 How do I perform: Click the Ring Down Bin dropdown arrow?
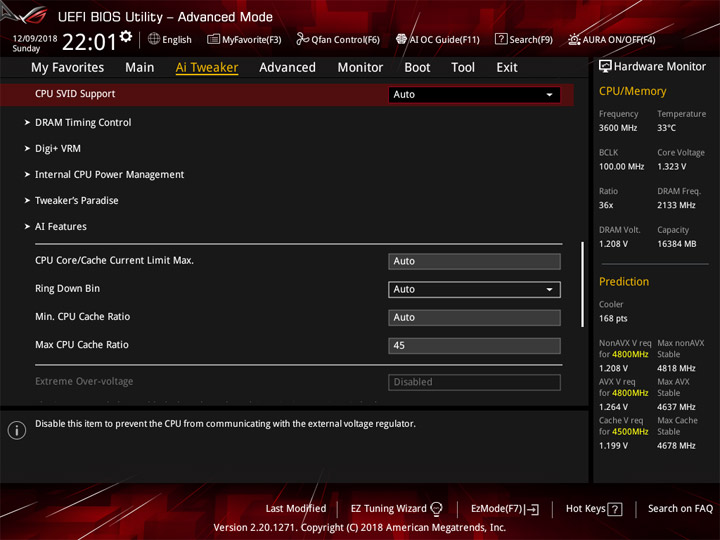[549, 289]
